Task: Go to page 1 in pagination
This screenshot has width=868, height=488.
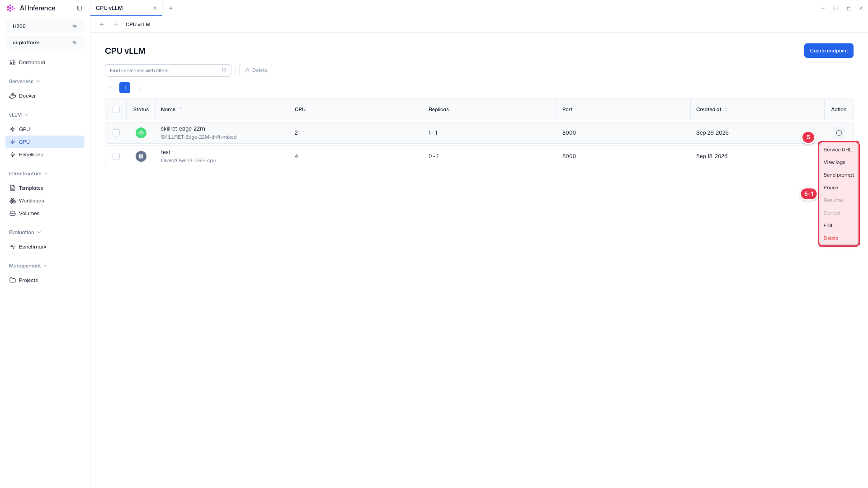Action: (x=125, y=88)
